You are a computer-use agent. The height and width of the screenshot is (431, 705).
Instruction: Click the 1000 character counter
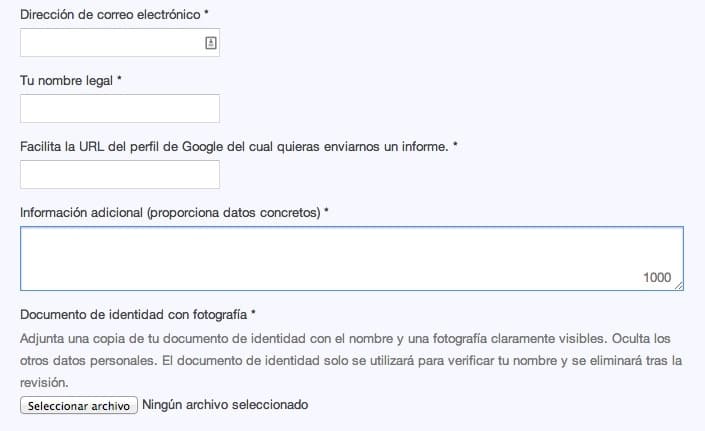click(x=657, y=278)
